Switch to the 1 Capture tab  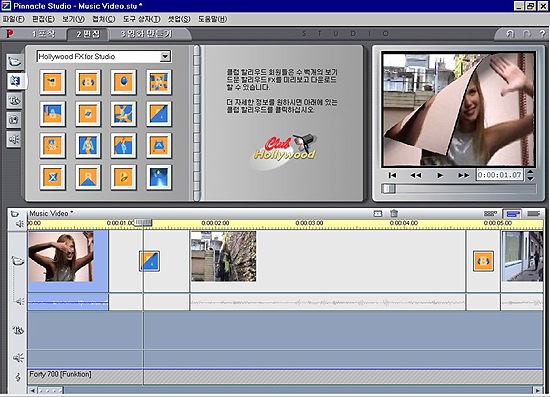(44, 34)
